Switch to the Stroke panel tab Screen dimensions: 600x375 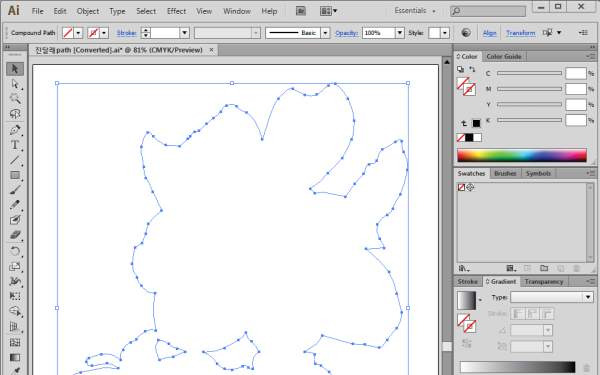click(468, 282)
